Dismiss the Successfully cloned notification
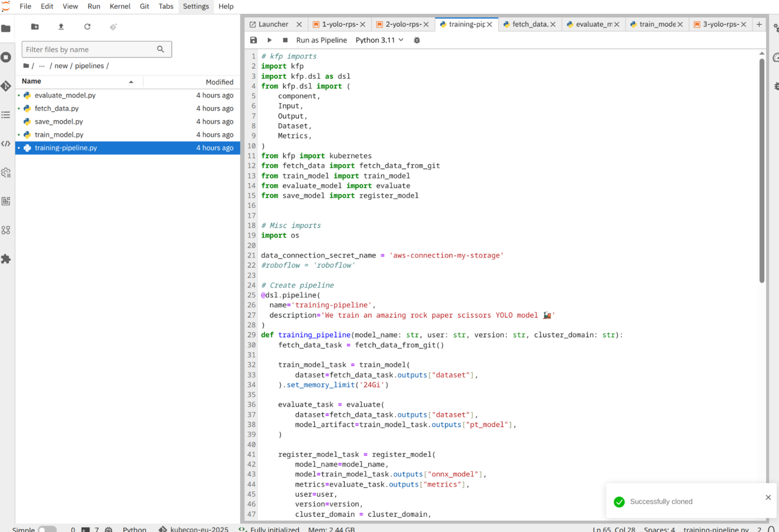The image size is (779, 532). [x=768, y=497]
